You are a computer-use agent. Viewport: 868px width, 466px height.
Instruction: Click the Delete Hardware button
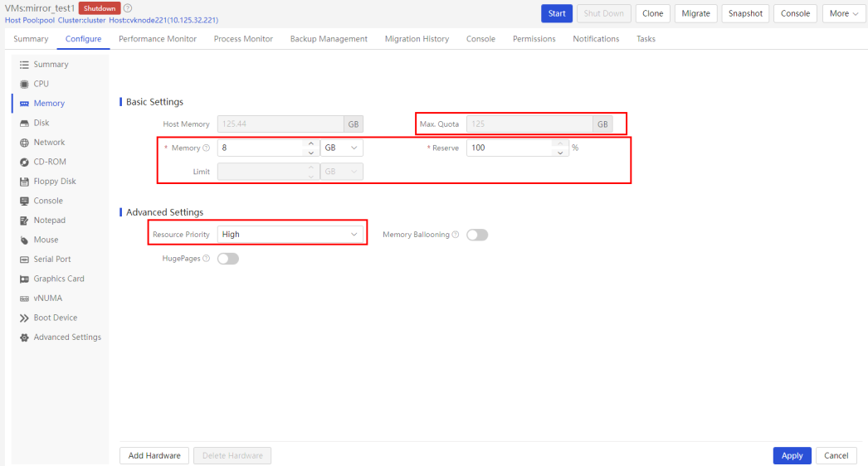click(x=232, y=455)
